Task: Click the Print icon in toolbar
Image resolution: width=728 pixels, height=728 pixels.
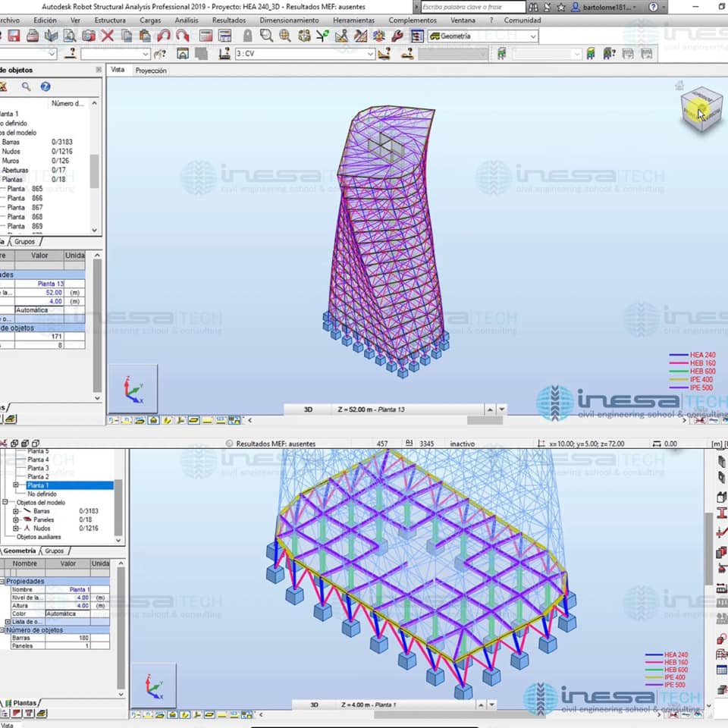Action: tap(32, 36)
